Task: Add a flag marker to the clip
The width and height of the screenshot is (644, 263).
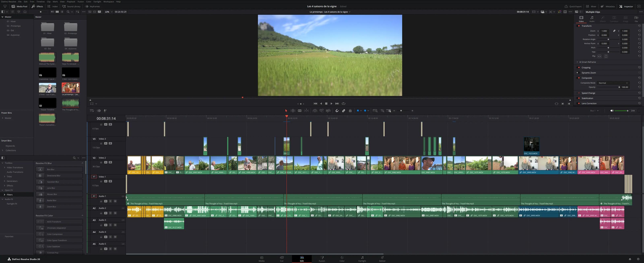Action: click(358, 110)
